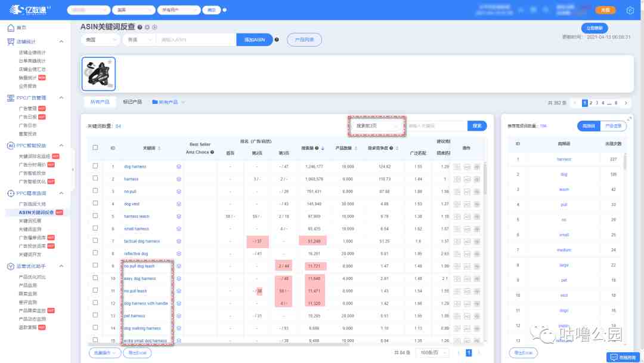644x363 pixels.
Task: Open the no pull dog leash keyword link
Action: pyautogui.click(x=139, y=266)
